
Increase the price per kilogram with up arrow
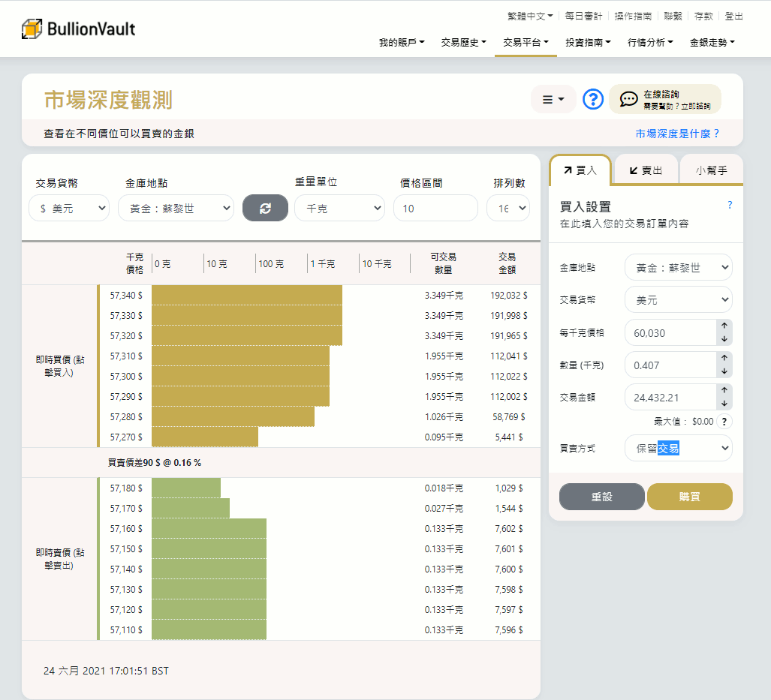pyautogui.click(x=724, y=326)
